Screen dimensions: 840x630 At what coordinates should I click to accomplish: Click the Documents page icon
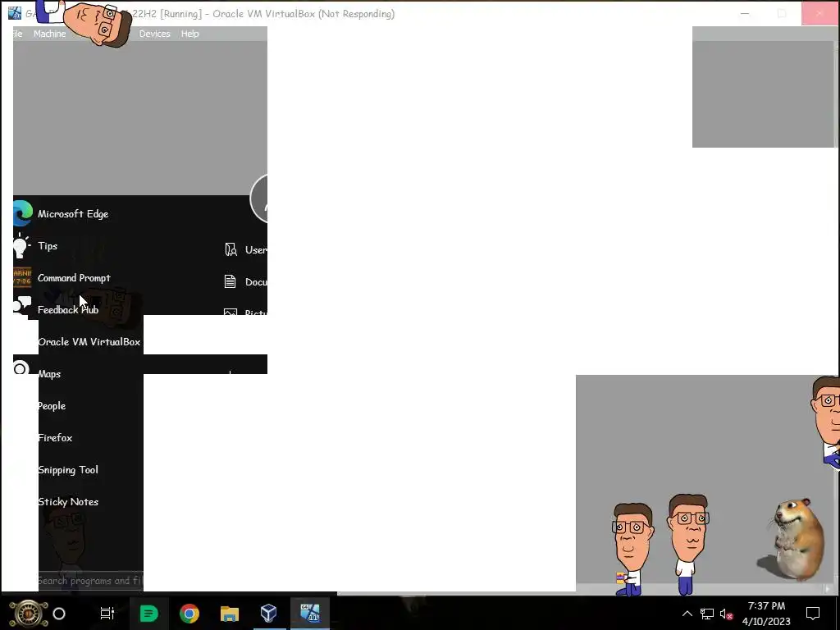coord(230,282)
